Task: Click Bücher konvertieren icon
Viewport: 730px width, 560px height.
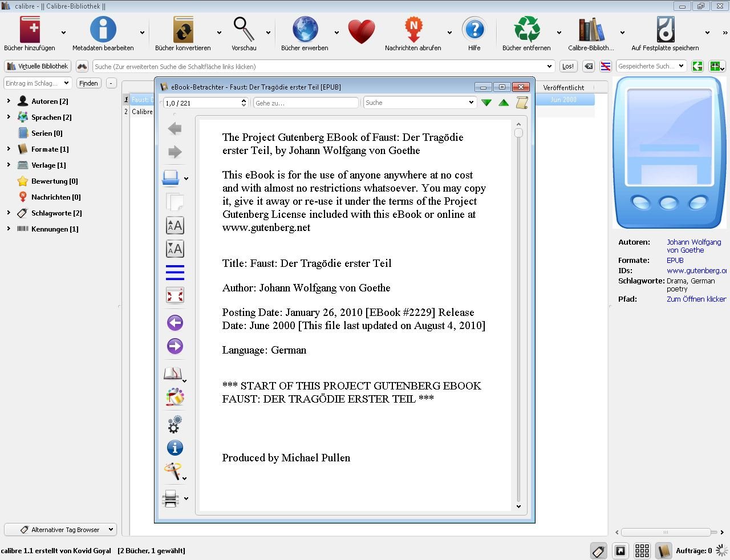Action: click(183, 30)
